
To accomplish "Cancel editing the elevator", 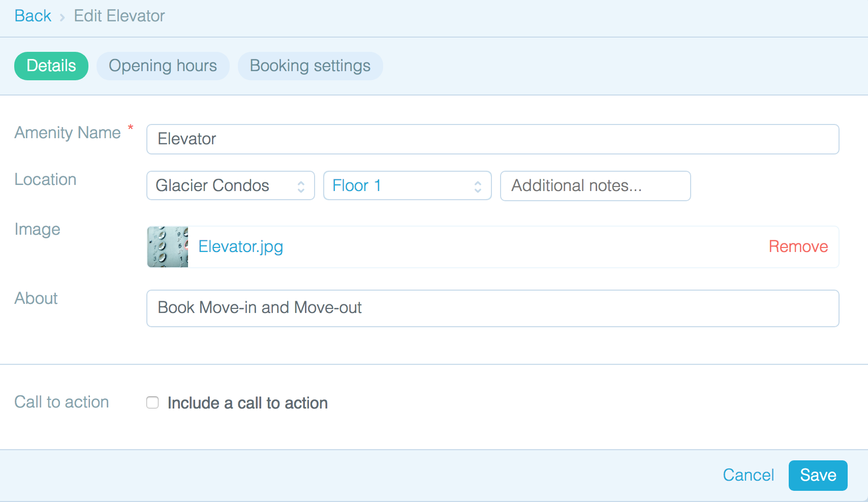I will pos(748,475).
